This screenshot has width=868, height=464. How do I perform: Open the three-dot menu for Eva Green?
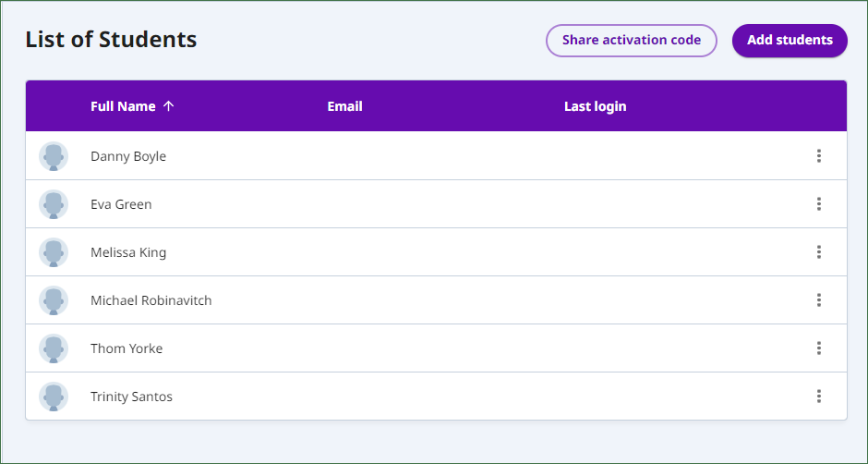tap(819, 204)
